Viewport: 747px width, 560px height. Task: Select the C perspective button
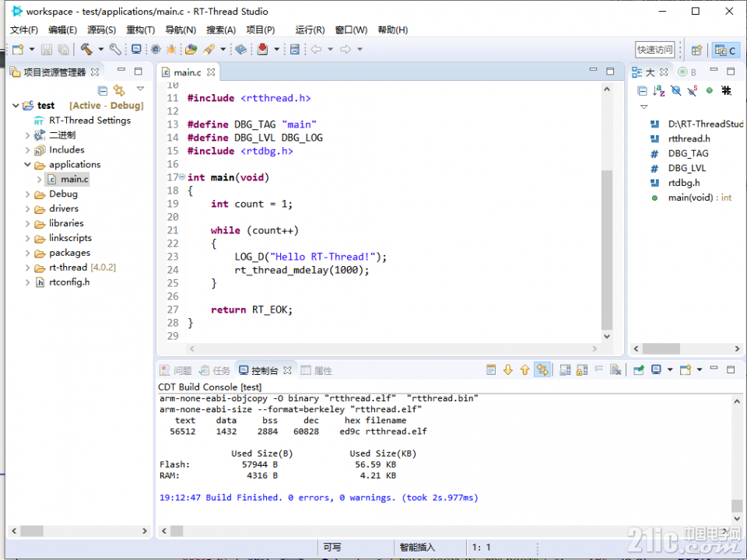725,50
